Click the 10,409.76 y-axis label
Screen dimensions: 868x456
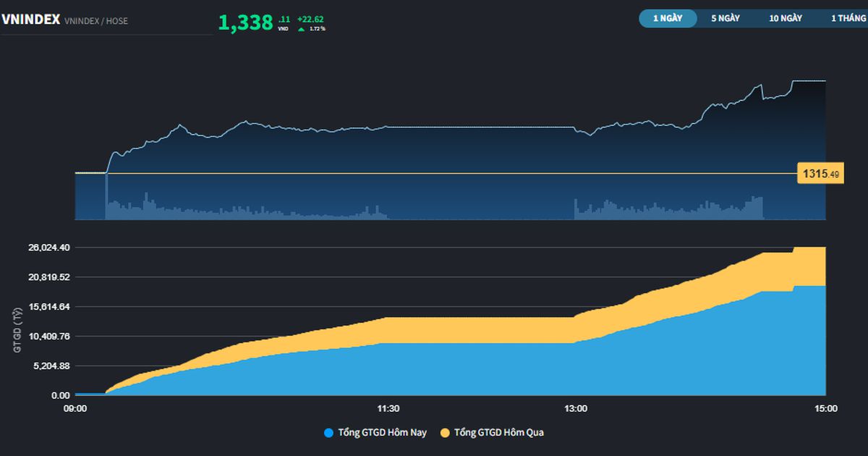coord(50,337)
